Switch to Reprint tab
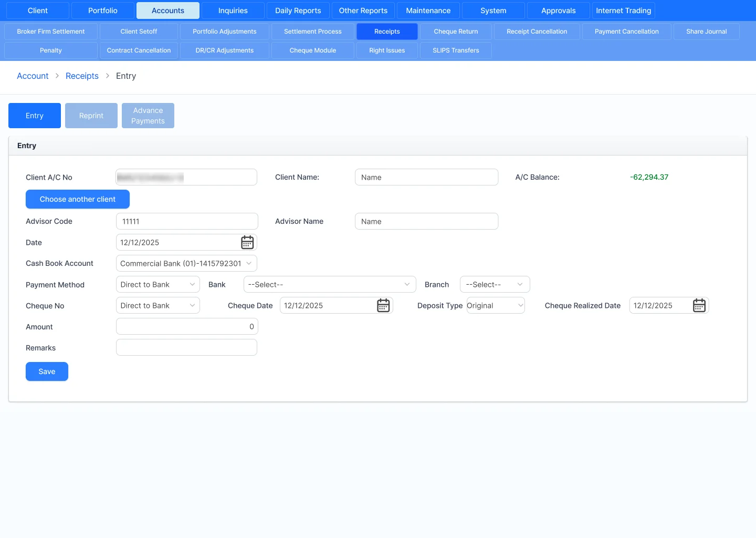This screenshot has width=756, height=538. click(91, 116)
